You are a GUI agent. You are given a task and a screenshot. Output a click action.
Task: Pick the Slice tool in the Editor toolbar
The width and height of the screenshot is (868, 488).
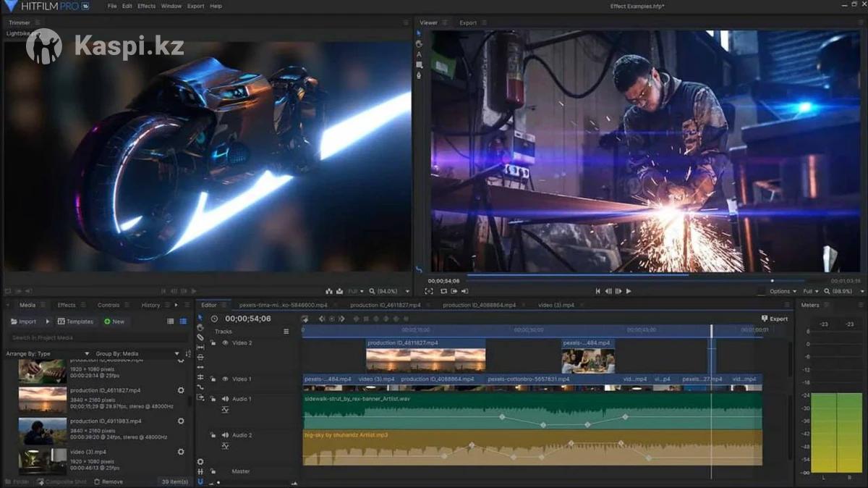[200, 337]
